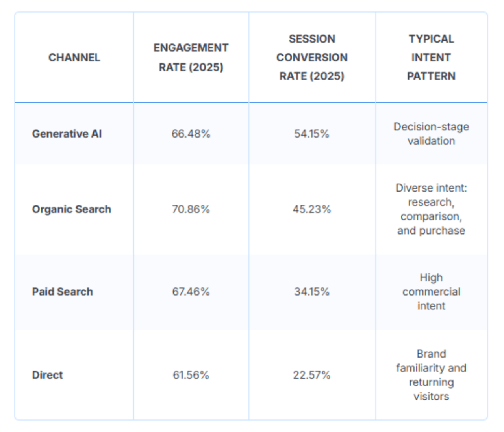Click the High commercial intent cell

pyautogui.click(x=431, y=292)
